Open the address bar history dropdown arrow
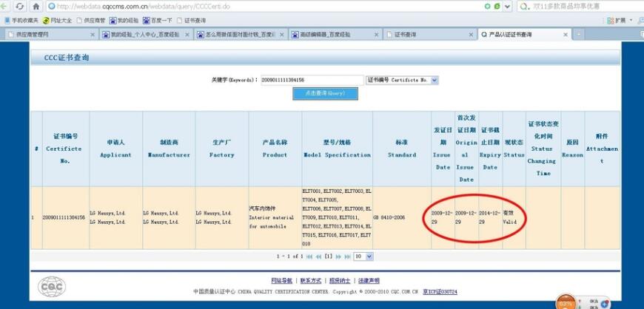644x309 pixels. (508, 7)
